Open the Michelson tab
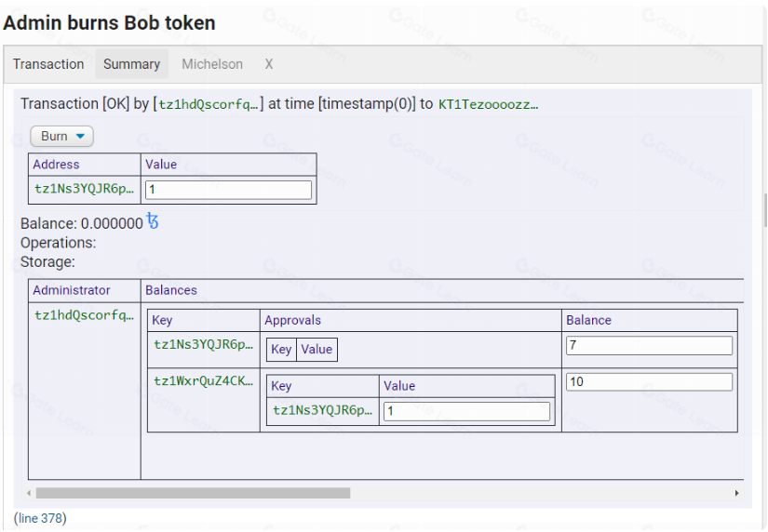768x532 pixels. [212, 64]
